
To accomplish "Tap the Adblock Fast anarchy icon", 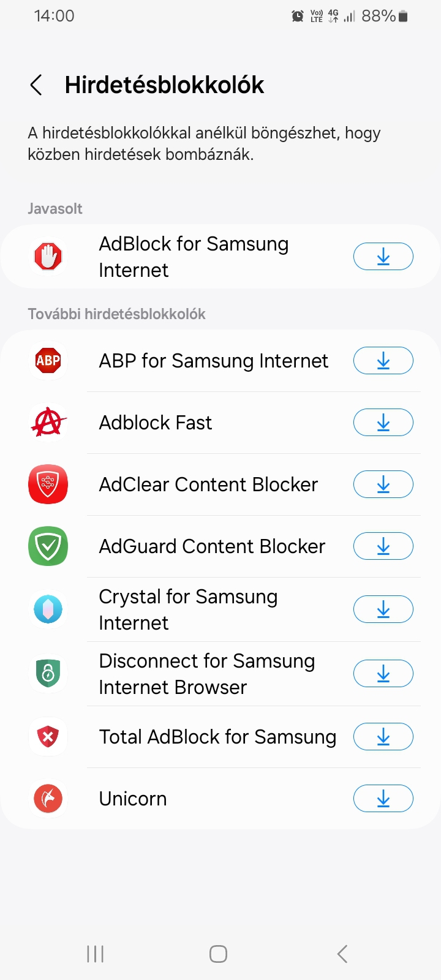I will [x=48, y=423].
